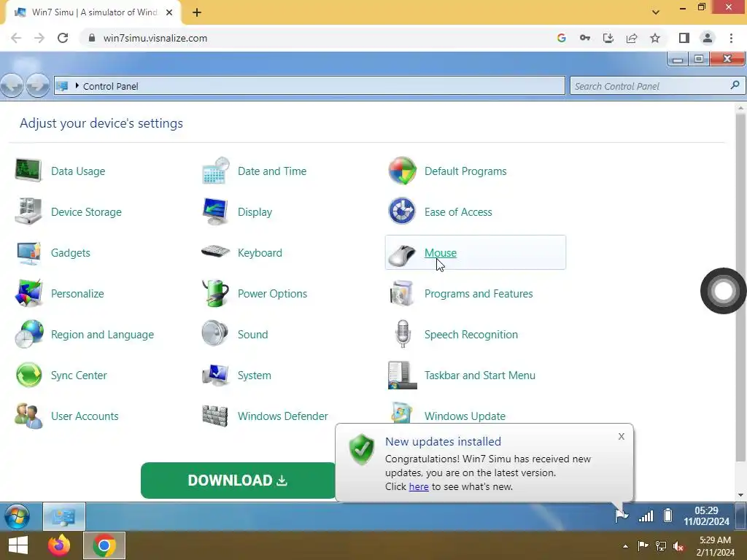
Task: Open the Mouse settings link
Action: 440,252
